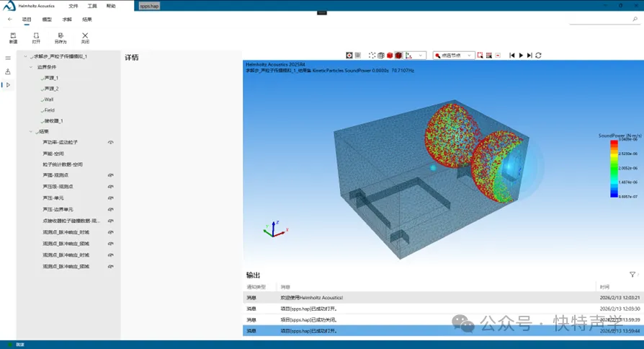Open the sidebar panel below the hamburger icon
Screen dimensions: 644x349
(x=8, y=71)
